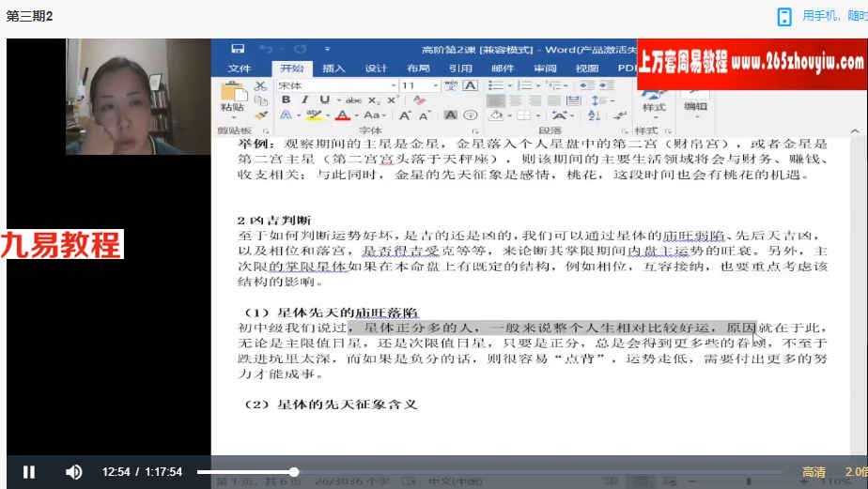This screenshot has height=489, width=868.
Task: Open the Paragraph (段落) dialog launcher
Action: pos(624,131)
